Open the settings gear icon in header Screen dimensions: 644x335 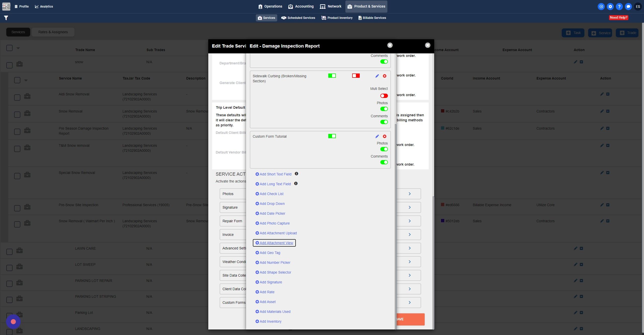[610, 7]
